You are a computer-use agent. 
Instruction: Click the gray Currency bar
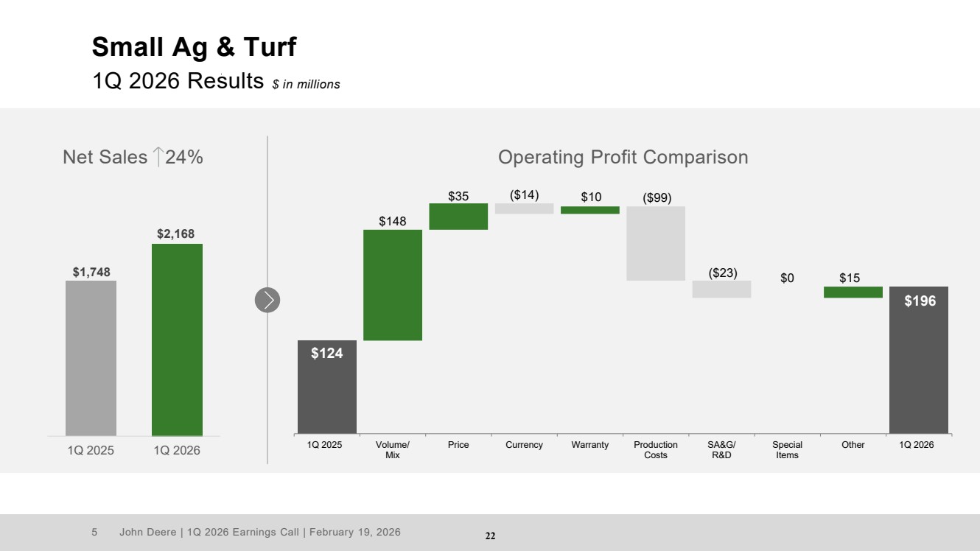524,208
